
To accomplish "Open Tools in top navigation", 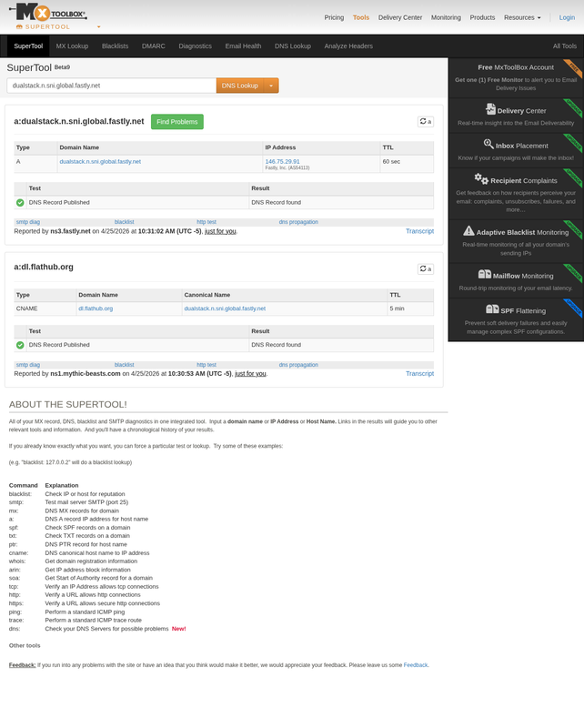I will pos(361,17).
